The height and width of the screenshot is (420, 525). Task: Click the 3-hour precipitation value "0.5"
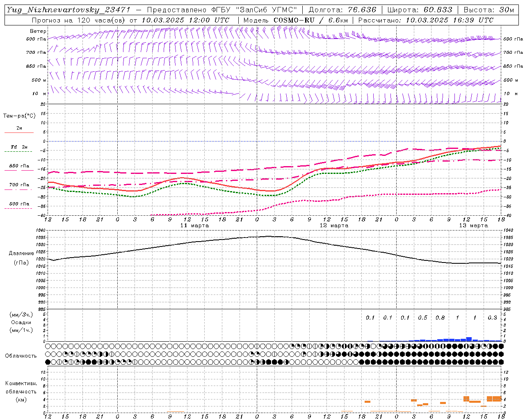(422, 318)
